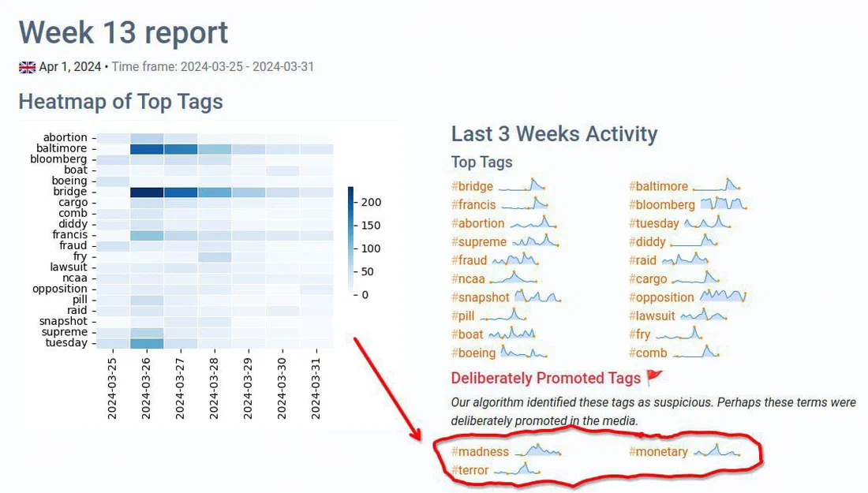Click the #lawsuit tag
The image size is (868, 493).
click(652, 316)
